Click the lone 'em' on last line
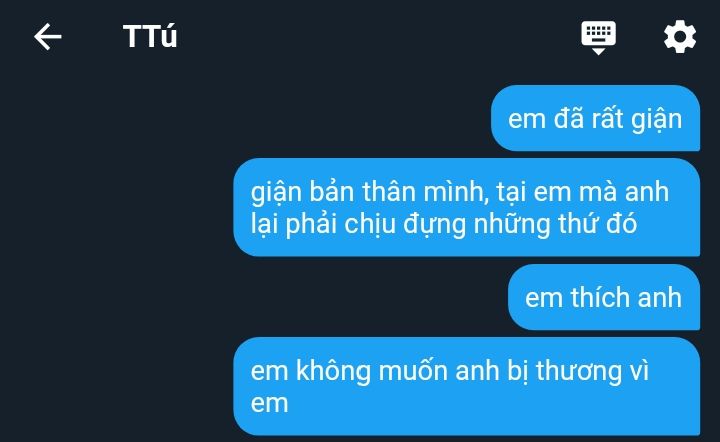 [x=270, y=403]
